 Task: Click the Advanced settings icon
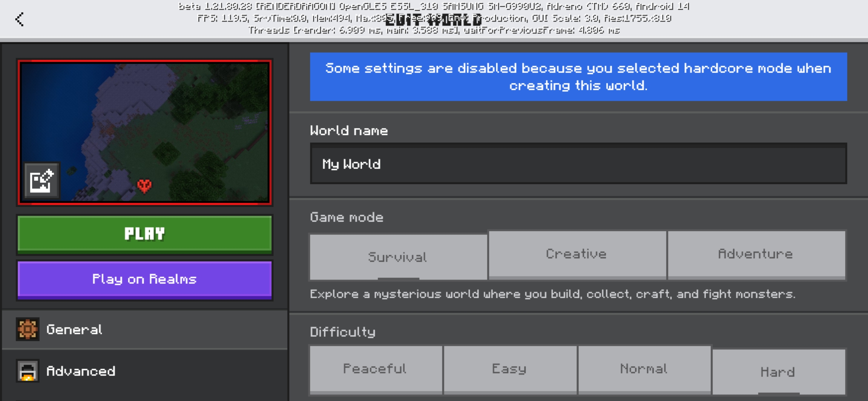(x=27, y=371)
